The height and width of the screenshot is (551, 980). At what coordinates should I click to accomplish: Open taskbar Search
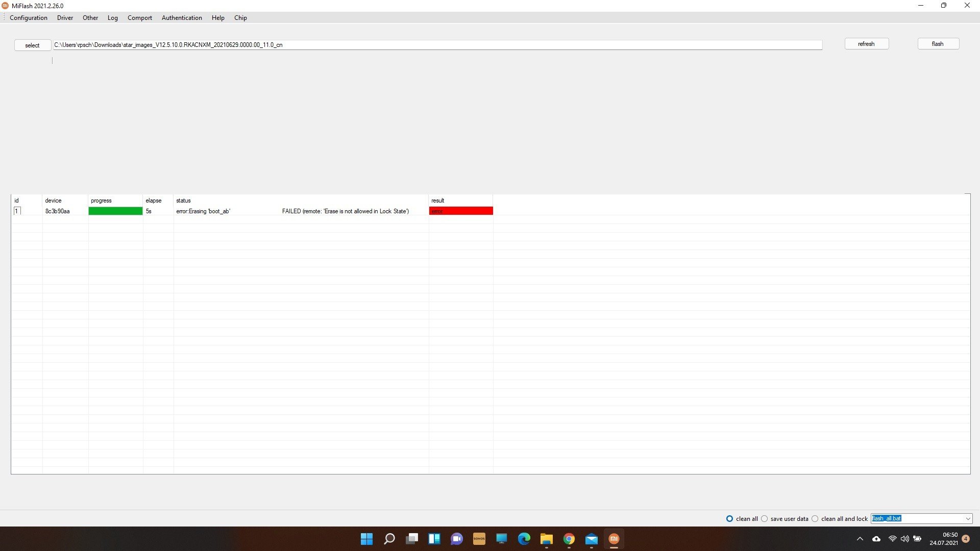coord(389,539)
